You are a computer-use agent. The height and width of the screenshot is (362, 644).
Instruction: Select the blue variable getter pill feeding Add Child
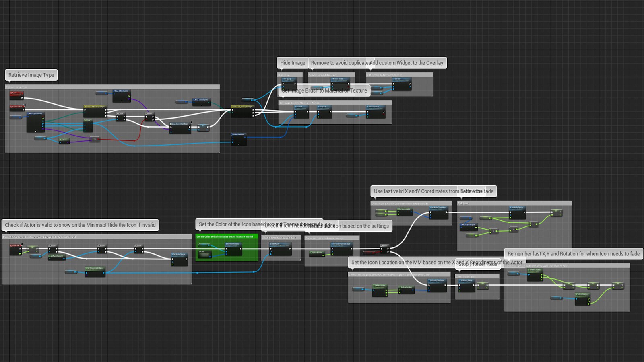(377, 88)
